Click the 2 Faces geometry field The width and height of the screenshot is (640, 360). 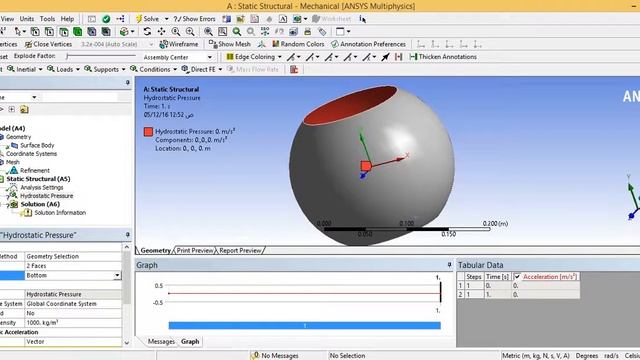point(73,266)
